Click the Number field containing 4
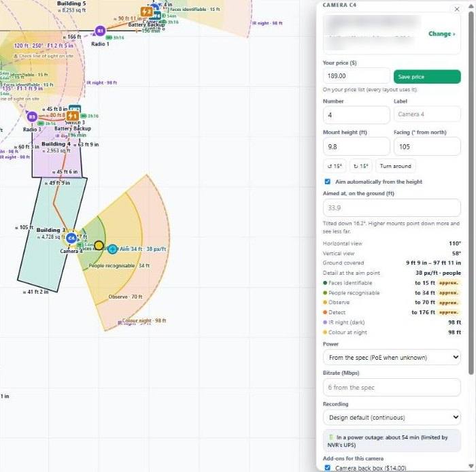 tap(356, 115)
